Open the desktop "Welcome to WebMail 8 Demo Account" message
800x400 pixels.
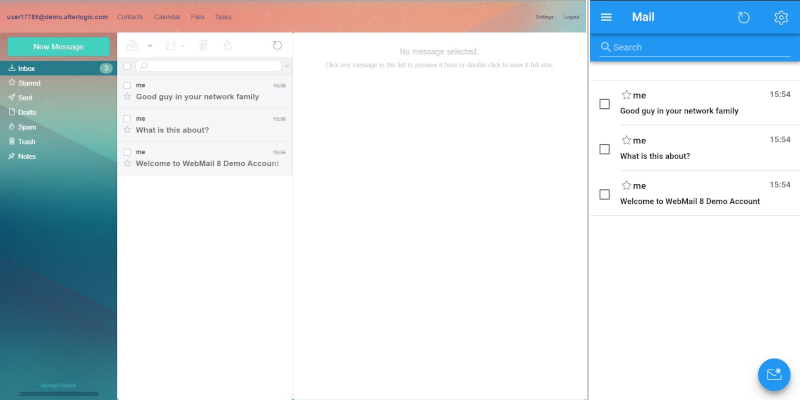[x=205, y=158]
